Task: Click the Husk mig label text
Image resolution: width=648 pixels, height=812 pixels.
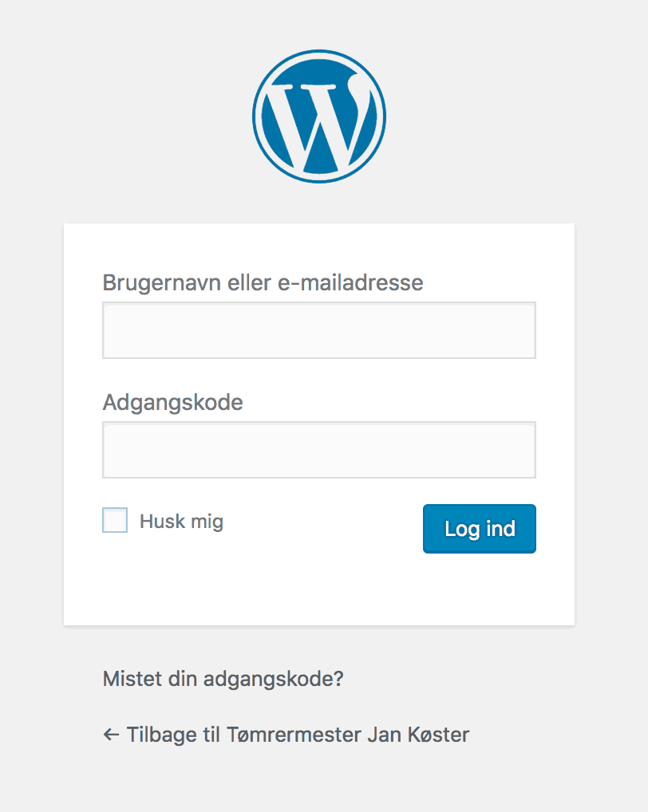Action: 181,522
